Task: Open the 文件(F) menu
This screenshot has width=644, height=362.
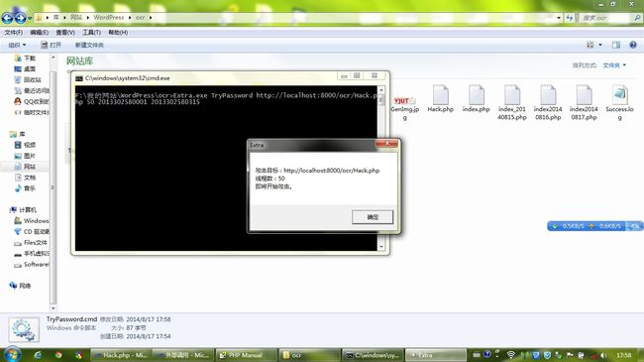Action: click(x=14, y=32)
